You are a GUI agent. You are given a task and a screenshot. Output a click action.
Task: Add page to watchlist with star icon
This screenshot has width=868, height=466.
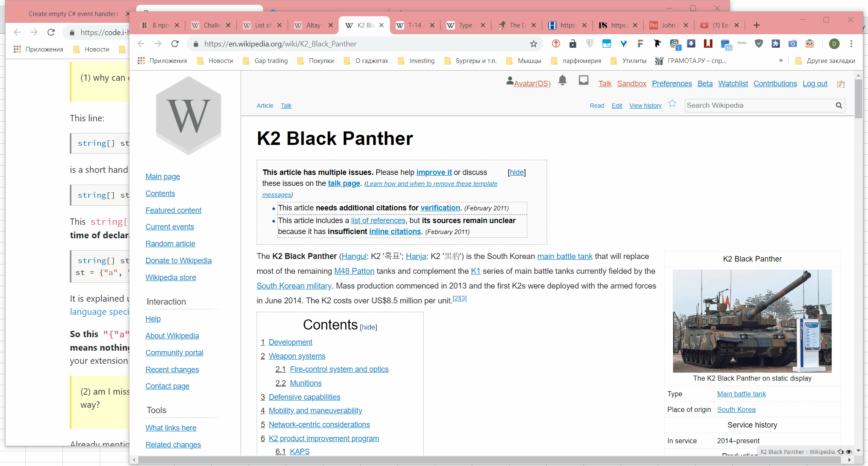[672, 104]
